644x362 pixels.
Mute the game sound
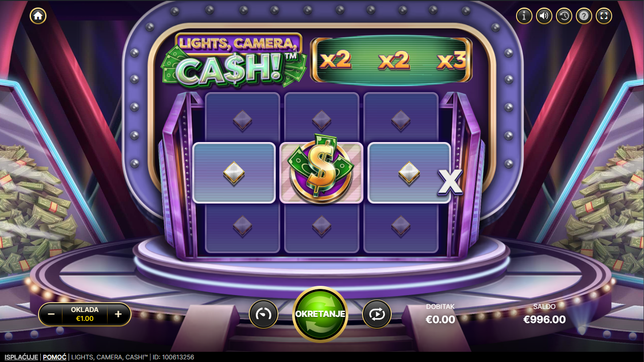click(544, 16)
